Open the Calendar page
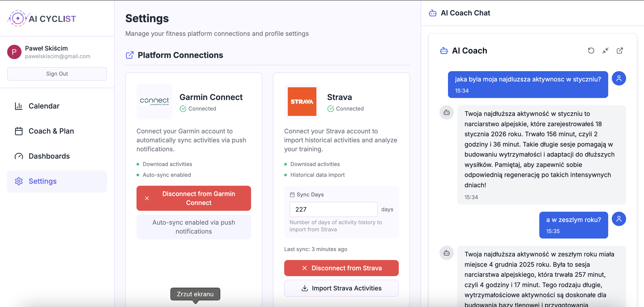 coord(44,106)
